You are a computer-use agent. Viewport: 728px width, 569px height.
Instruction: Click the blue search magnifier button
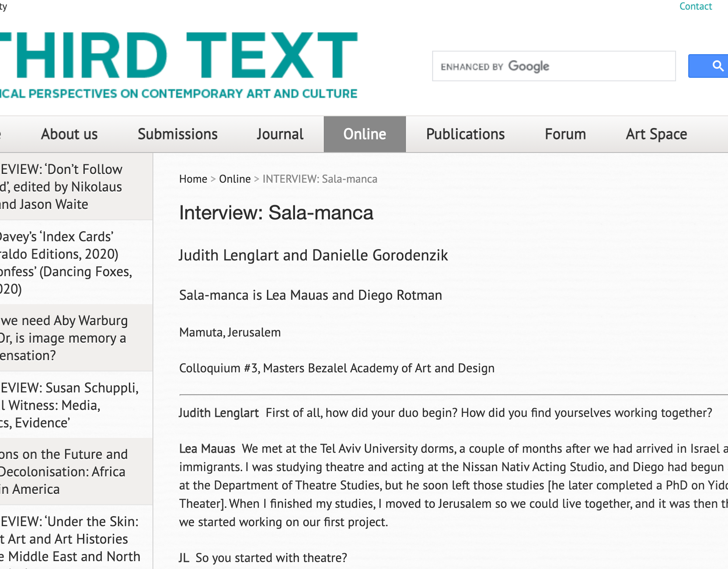pos(708,66)
